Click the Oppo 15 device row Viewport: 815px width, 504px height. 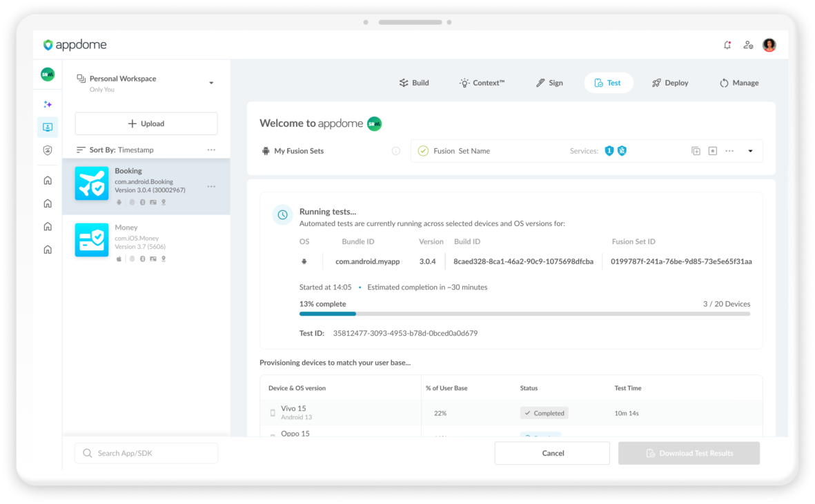[511, 432]
